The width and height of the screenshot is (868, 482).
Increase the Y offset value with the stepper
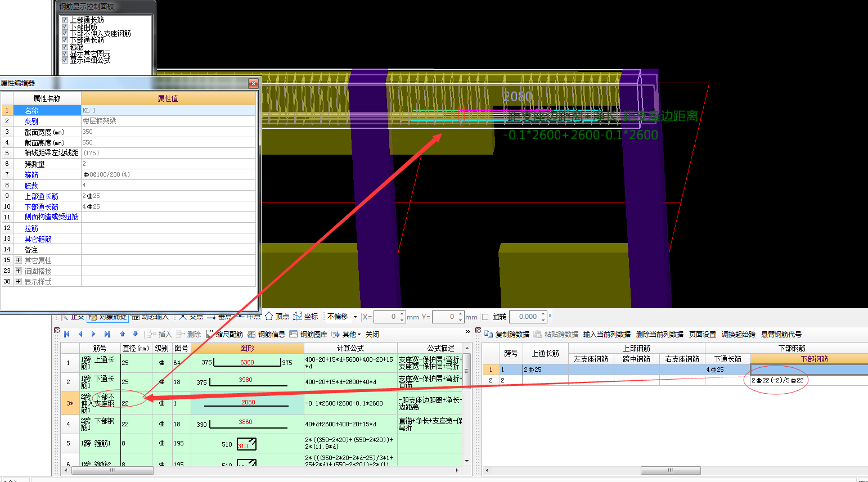[x=461, y=314]
